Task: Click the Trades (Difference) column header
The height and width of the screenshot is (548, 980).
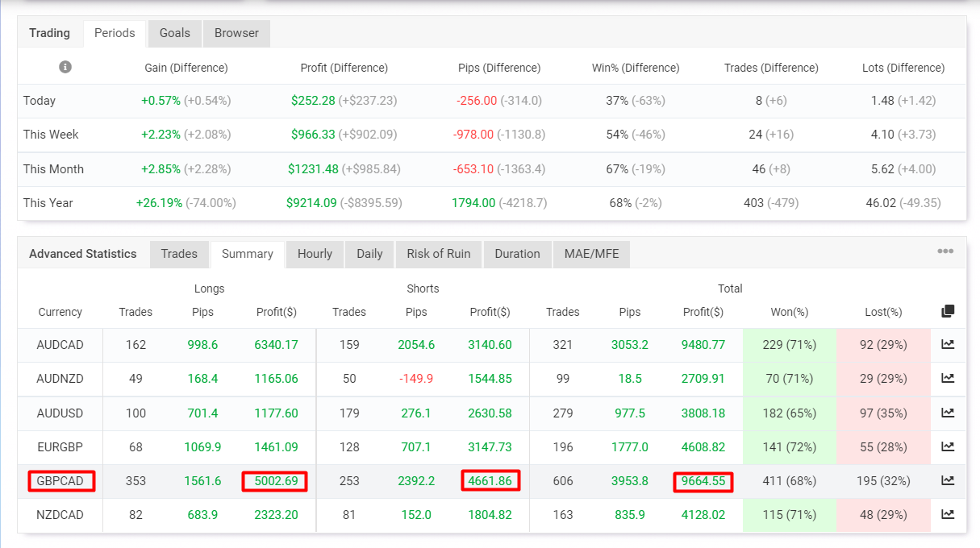Action: coord(771,68)
